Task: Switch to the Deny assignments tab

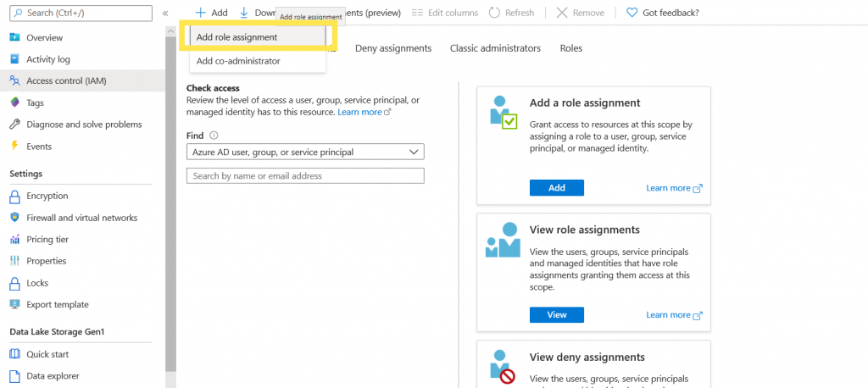Action: tap(393, 48)
